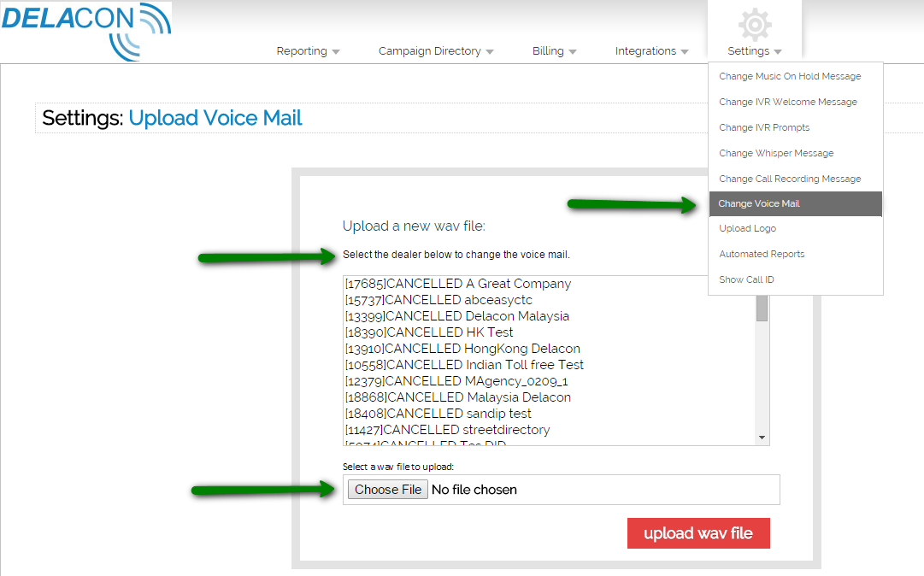Select dealer 10558 Indian Toll free Test
924x576 pixels.
coord(464,365)
